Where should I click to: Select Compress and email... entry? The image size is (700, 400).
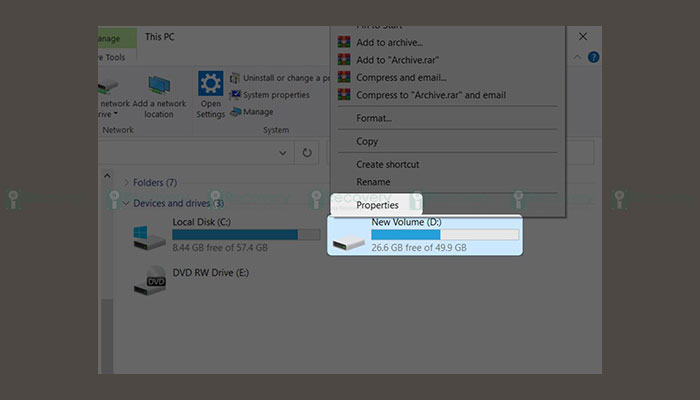401,78
